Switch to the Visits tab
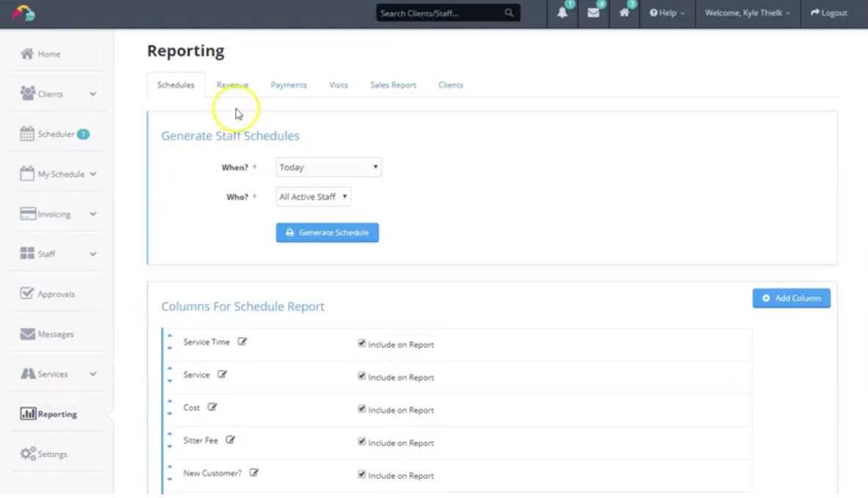This screenshot has height=498, width=868. point(339,84)
